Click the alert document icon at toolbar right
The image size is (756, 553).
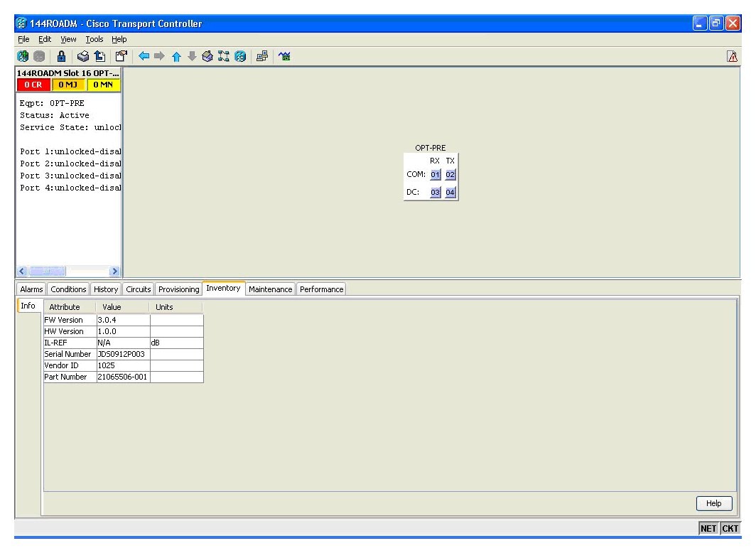(732, 56)
